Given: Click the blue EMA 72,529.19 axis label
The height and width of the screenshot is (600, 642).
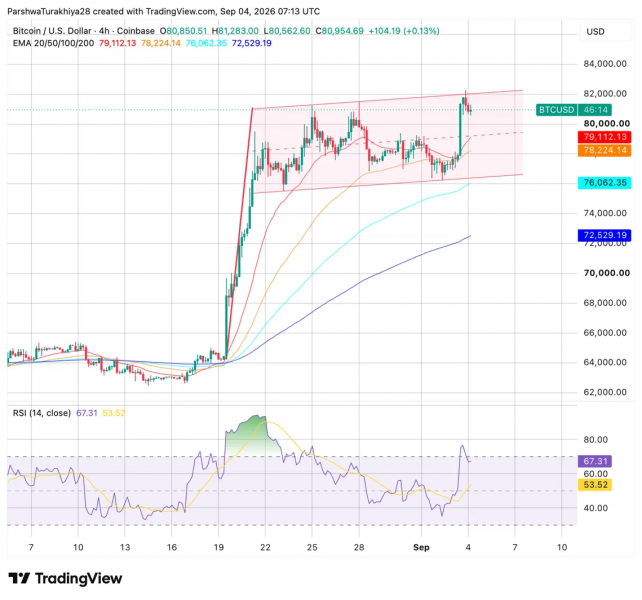Looking at the screenshot, I should point(605,235).
